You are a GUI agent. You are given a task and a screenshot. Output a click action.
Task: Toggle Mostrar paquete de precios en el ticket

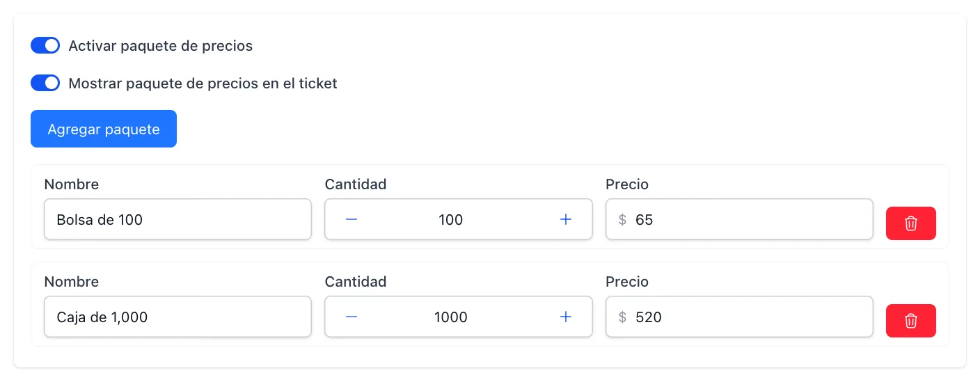[45, 83]
